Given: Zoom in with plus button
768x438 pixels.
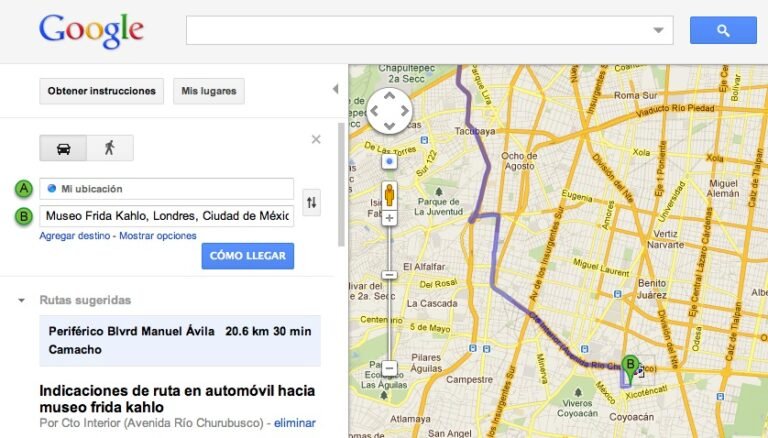Looking at the screenshot, I should [389, 218].
